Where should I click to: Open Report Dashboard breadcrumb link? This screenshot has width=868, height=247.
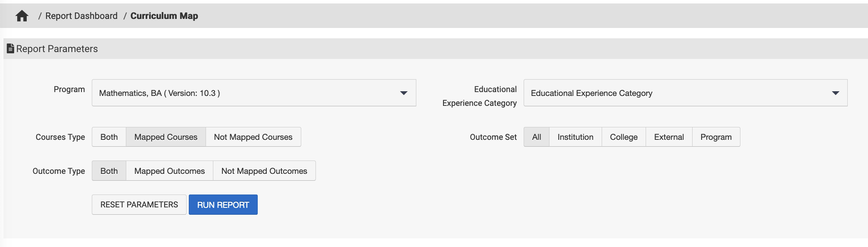coord(81,16)
